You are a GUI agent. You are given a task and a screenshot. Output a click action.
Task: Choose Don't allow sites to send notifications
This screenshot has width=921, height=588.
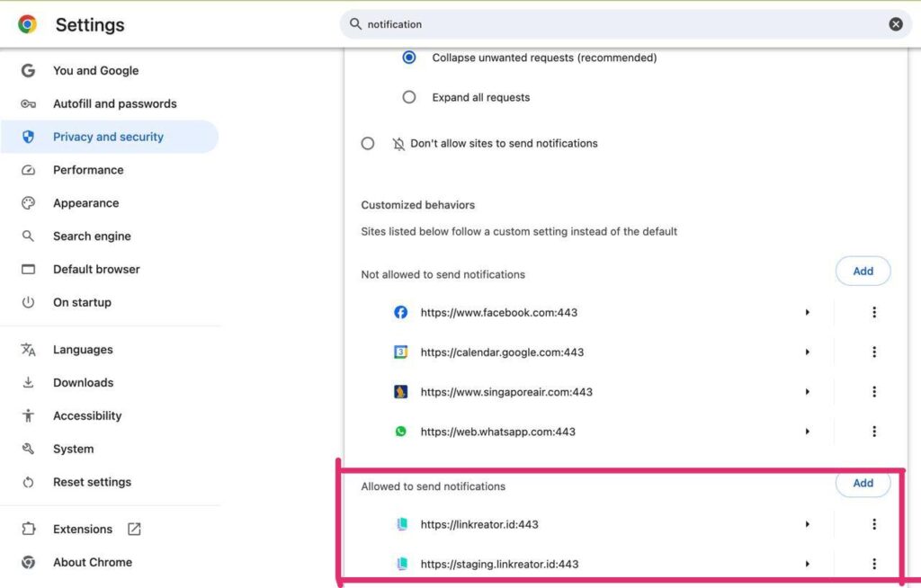coord(368,144)
